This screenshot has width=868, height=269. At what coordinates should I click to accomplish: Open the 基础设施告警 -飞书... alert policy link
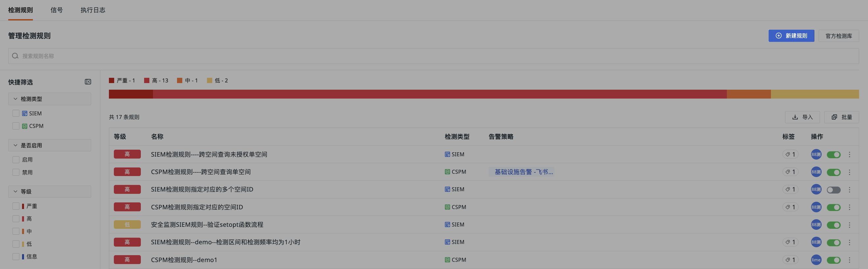(x=523, y=172)
